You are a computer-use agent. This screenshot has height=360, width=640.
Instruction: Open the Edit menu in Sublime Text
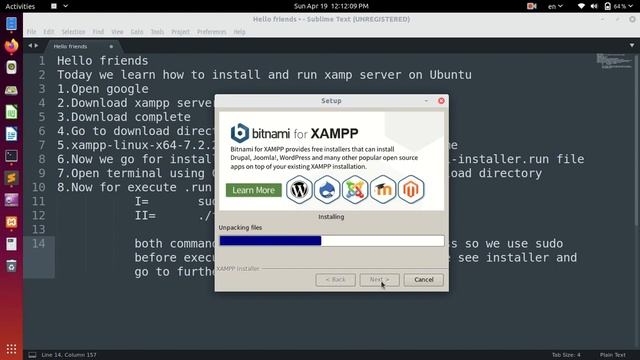pyautogui.click(x=49, y=32)
